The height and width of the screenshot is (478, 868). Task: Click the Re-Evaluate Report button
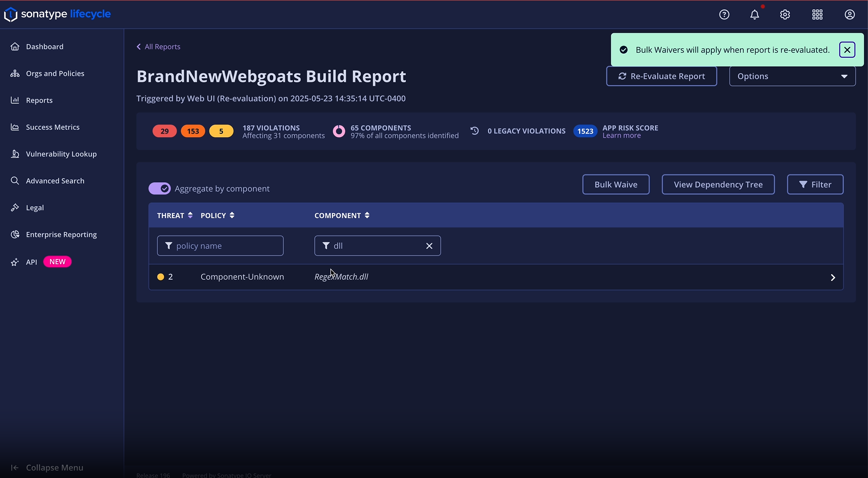tap(661, 76)
